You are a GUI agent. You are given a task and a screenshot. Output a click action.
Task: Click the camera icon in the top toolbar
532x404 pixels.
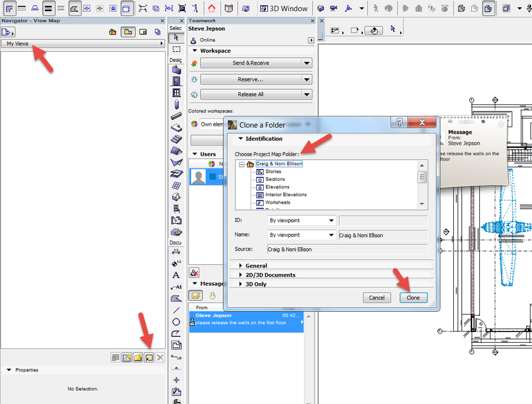click(334, 9)
